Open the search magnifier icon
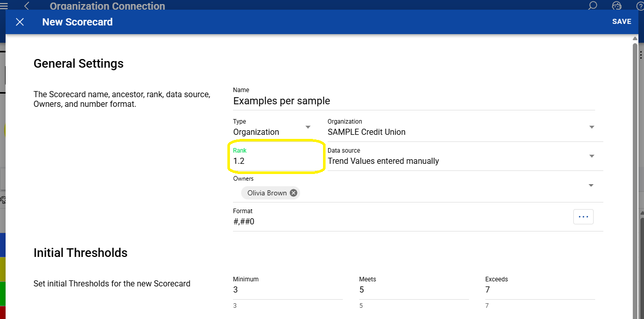The width and height of the screenshot is (644, 319). [x=593, y=6]
